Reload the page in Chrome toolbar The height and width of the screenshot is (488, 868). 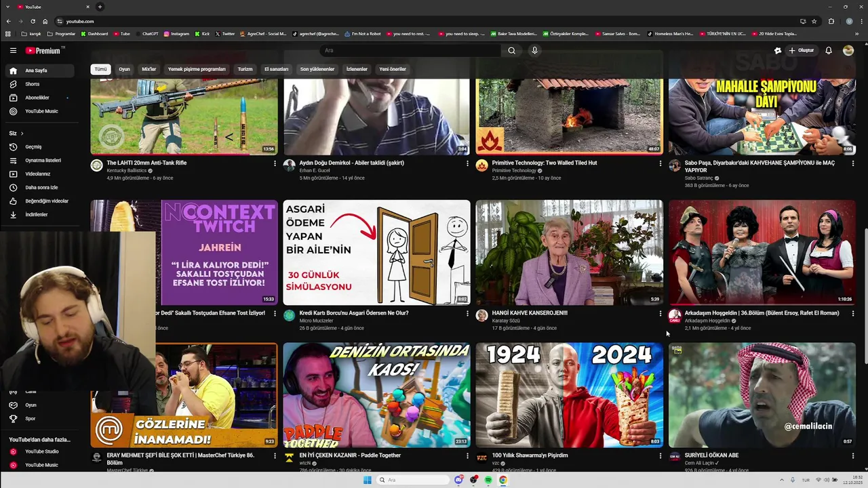click(33, 21)
